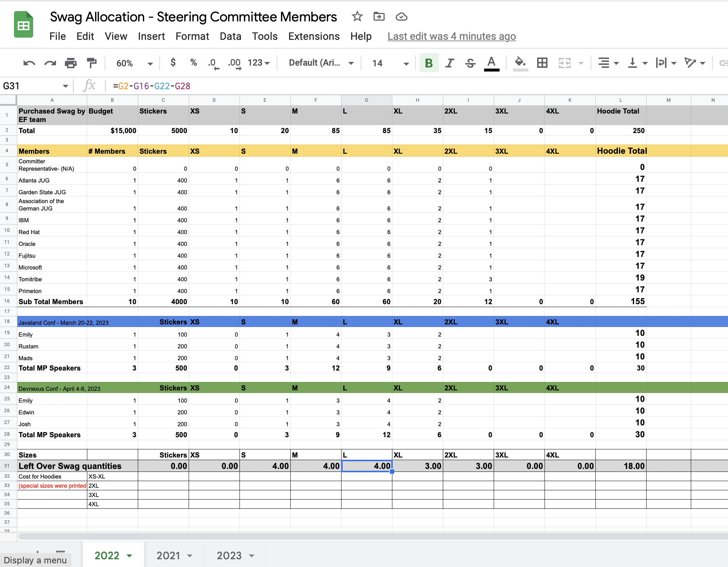Open the Extensions menu

[314, 36]
